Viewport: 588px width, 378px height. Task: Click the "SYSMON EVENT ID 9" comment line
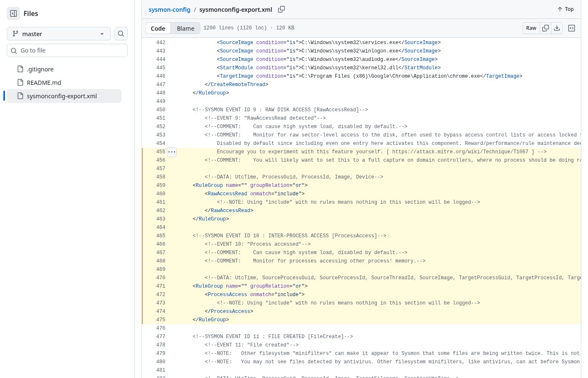pos(280,110)
